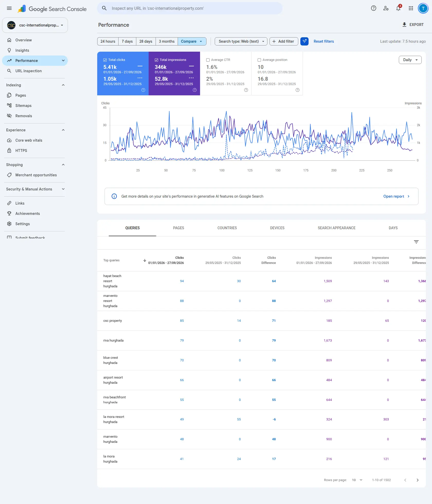Select the 28 days range
432x504 pixels.
point(146,41)
